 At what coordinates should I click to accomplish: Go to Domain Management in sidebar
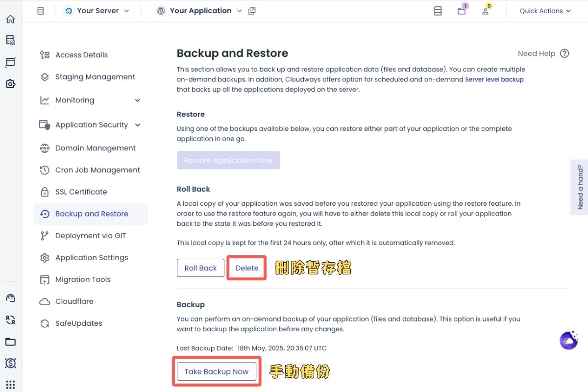pyautogui.click(x=95, y=148)
